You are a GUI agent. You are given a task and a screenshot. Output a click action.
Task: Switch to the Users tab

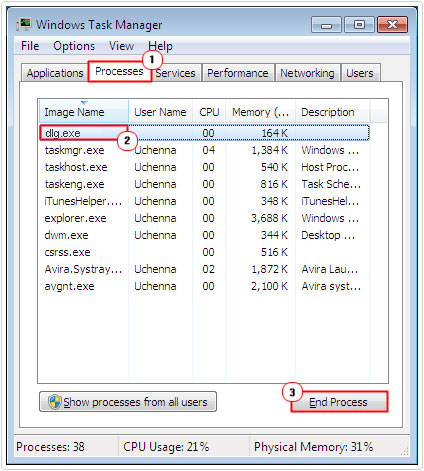(360, 73)
